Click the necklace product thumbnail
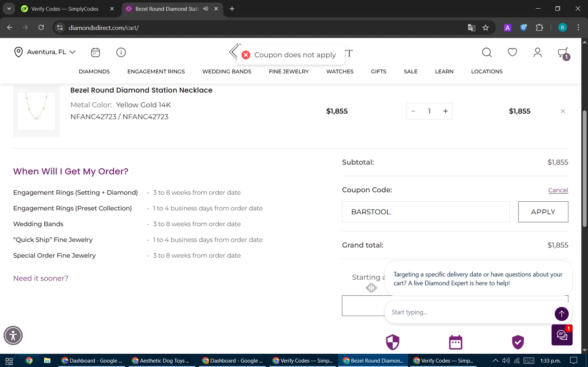The width and height of the screenshot is (588, 367). [x=36, y=110]
